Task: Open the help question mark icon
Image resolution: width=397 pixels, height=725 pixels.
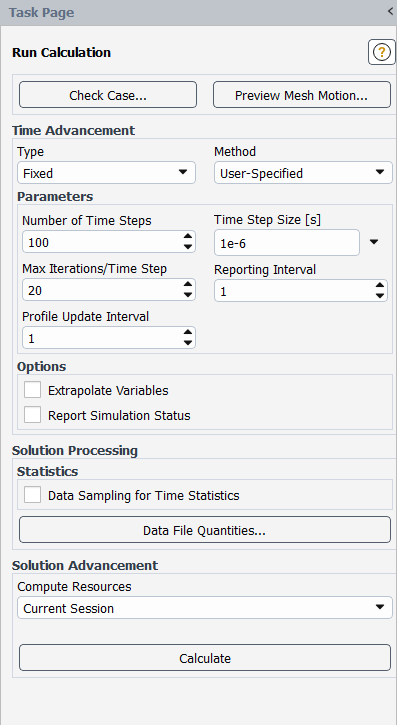Action: 381,52
